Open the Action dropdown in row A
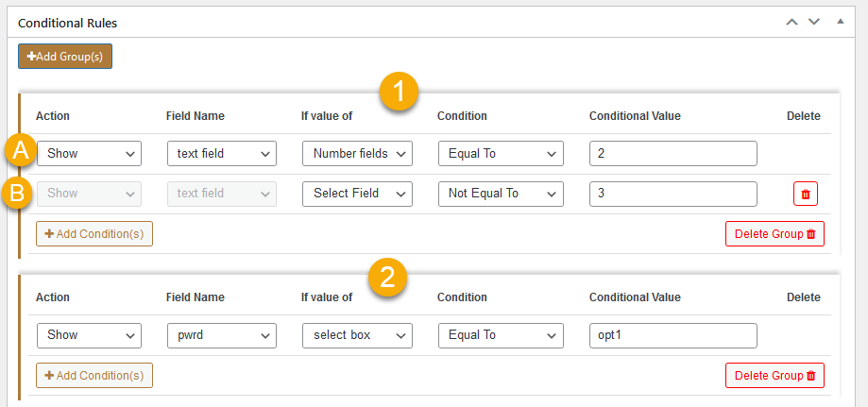The height and width of the screenshot is (407, 868). pyautogui.click(x=89, y=154)
